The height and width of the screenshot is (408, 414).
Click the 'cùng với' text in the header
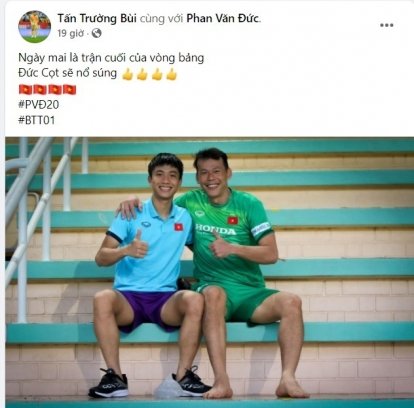coord(161,19)
